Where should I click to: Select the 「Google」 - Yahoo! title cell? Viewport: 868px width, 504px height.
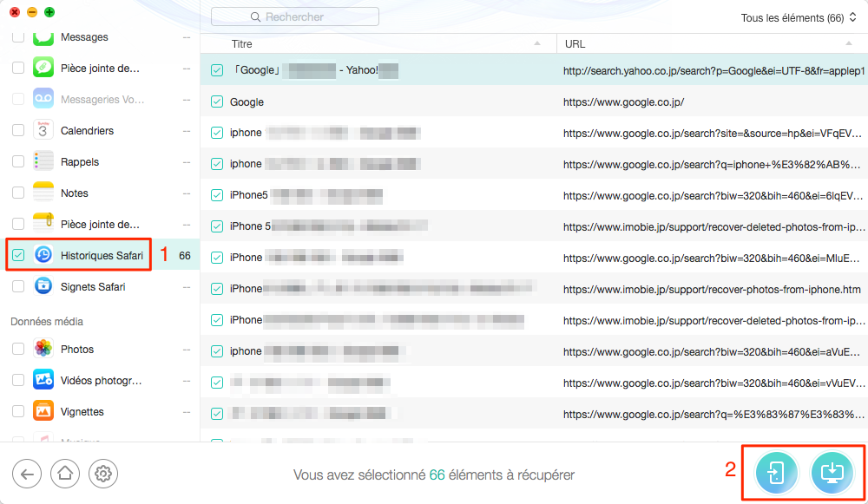point(315,70)
